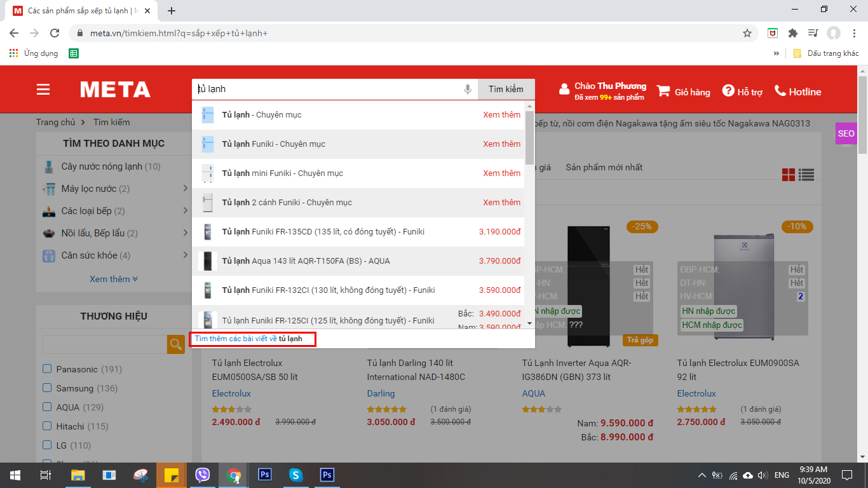Expand the Cân sức khỏe category arrow

[186, 255]
